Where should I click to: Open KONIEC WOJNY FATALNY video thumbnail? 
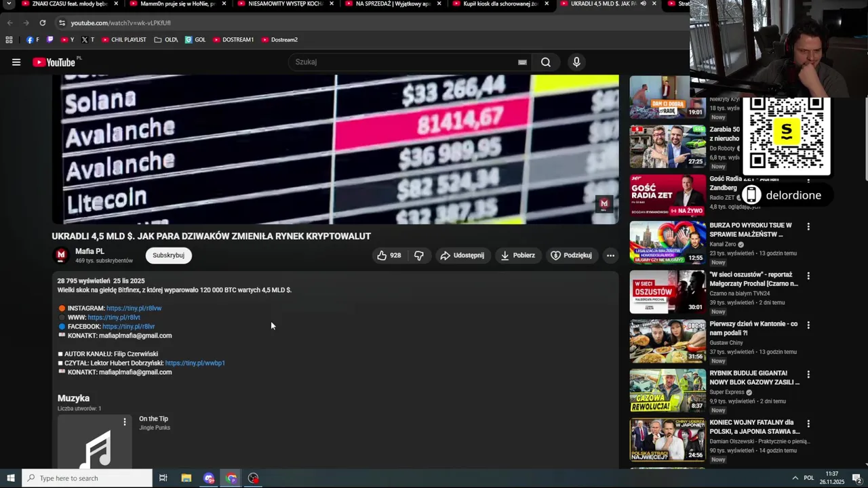pos(667,441)
